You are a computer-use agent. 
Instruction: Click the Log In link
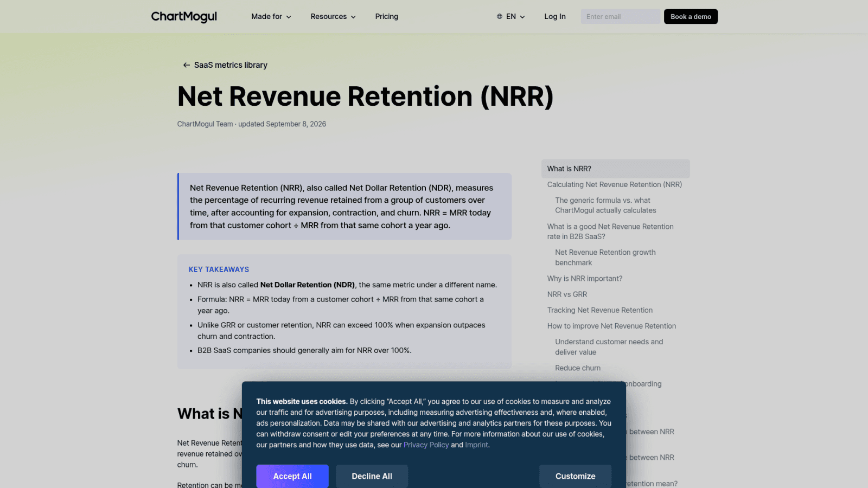[x=555, y=17]
